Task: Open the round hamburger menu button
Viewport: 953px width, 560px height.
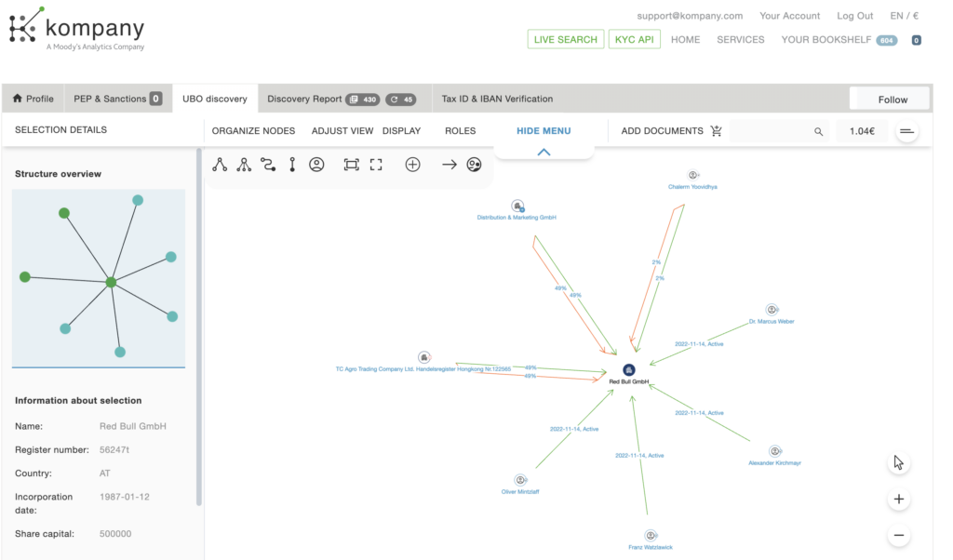Action: 907,132
